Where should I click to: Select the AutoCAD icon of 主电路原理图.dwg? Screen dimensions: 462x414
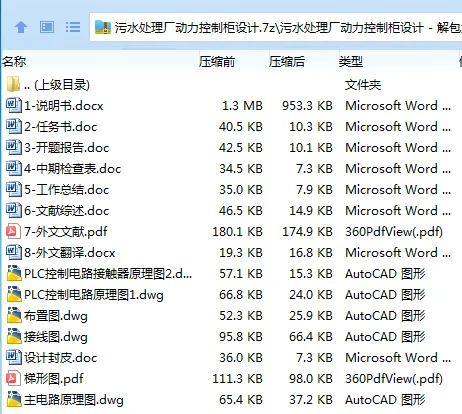point(13,399)
